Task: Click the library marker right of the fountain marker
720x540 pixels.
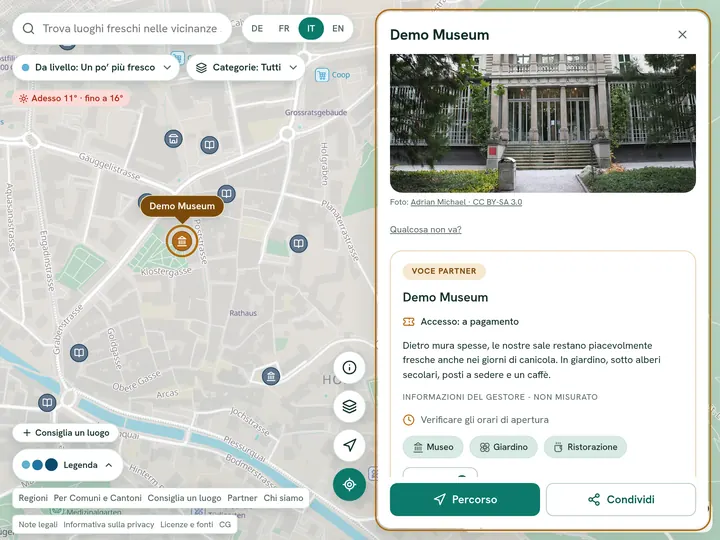Action: point(209,145)
